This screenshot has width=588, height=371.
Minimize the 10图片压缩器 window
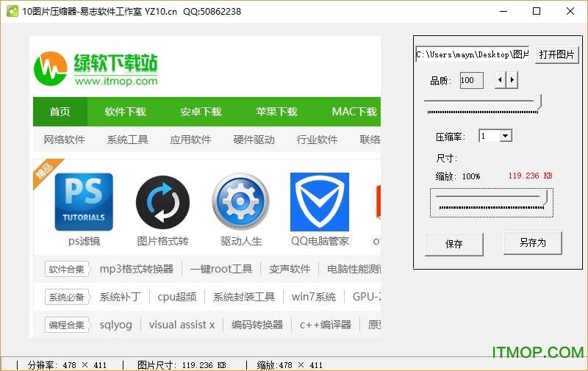click(x=503, y=11)
